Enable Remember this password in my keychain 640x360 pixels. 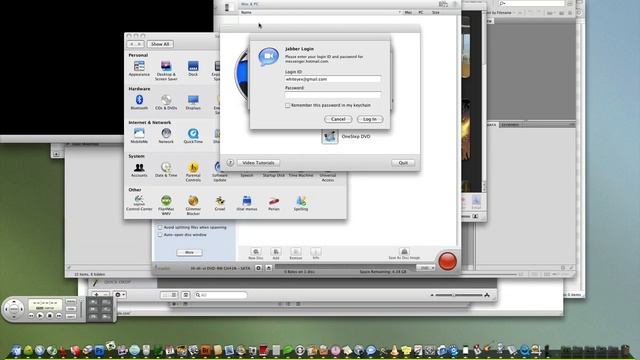tap(288, 105)
